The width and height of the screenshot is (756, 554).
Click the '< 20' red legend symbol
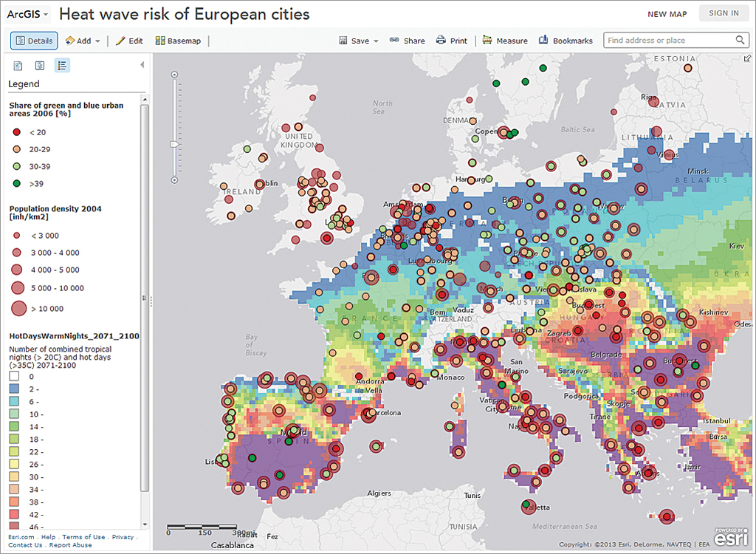pyautogui.click(x=17, y=132)
